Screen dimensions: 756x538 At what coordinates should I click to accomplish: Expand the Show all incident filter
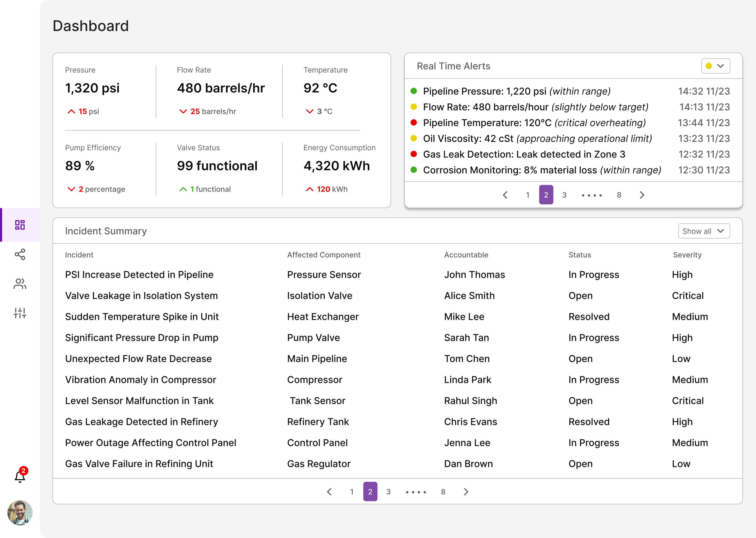click(x=704, y=231)
